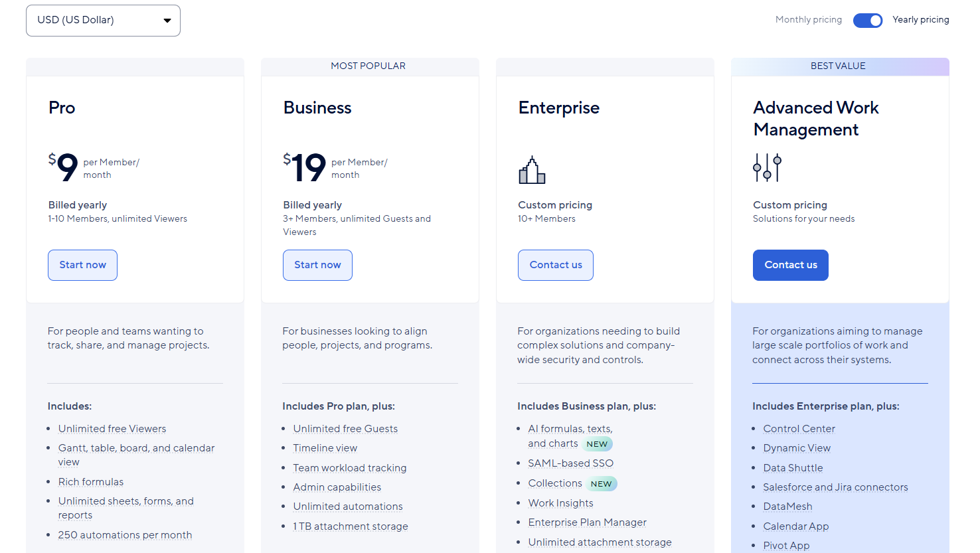This screenshot has width=980, height=553.
Task: Click the Yearly pricing label
Action: pos(921,19)
